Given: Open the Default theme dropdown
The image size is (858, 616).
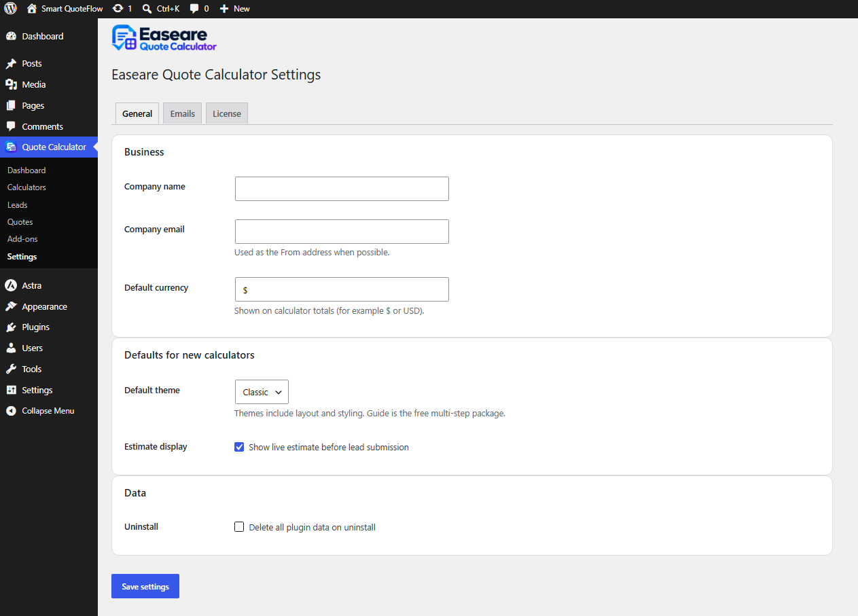Looking at the screenshot, I should coord(262,392).
